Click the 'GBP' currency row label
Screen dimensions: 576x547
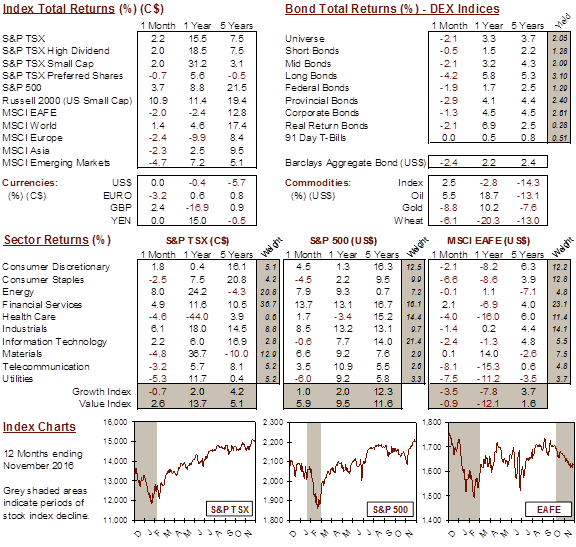click(121, 208)
